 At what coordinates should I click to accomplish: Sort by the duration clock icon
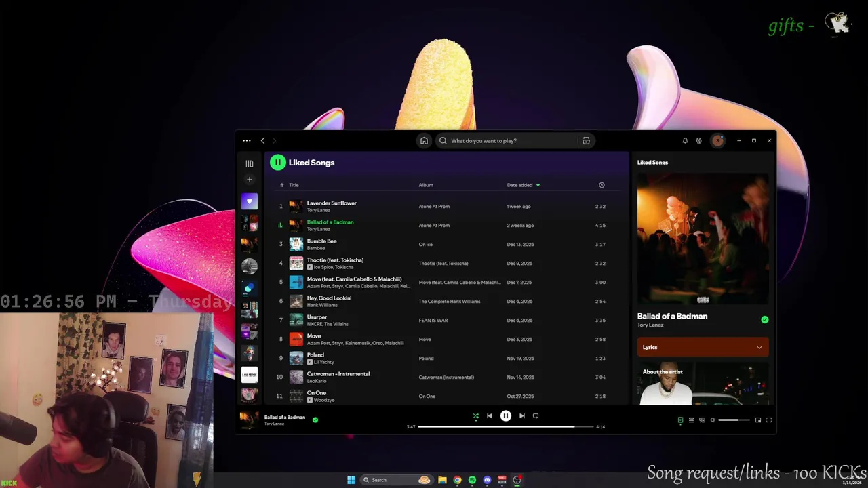click(601, 185)
